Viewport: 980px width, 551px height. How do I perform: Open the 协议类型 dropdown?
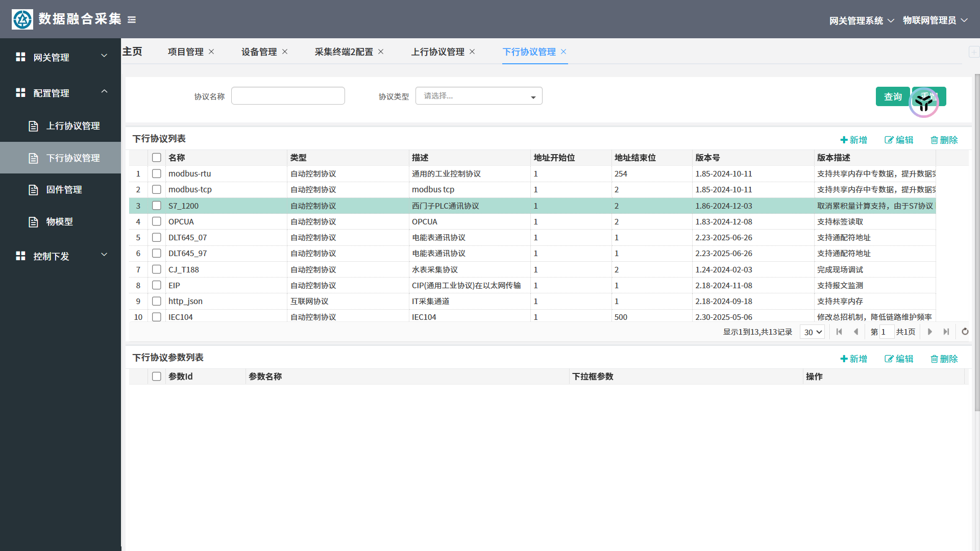click(478, 96)
